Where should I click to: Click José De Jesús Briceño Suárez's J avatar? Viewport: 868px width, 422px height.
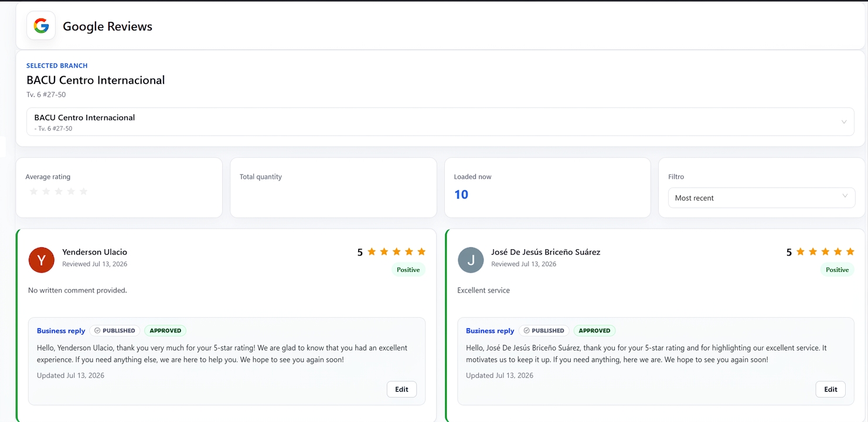[x=471, y=260]
